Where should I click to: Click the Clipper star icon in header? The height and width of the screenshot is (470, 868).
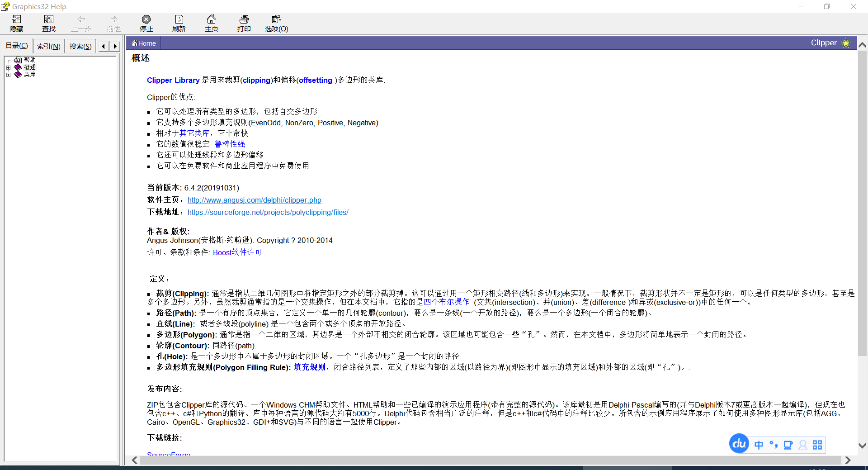pos(846,43)
